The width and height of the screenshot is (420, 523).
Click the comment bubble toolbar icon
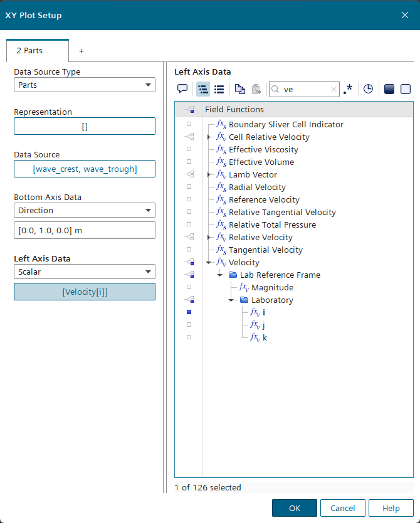pyautogui.click(x=182, y=89)
